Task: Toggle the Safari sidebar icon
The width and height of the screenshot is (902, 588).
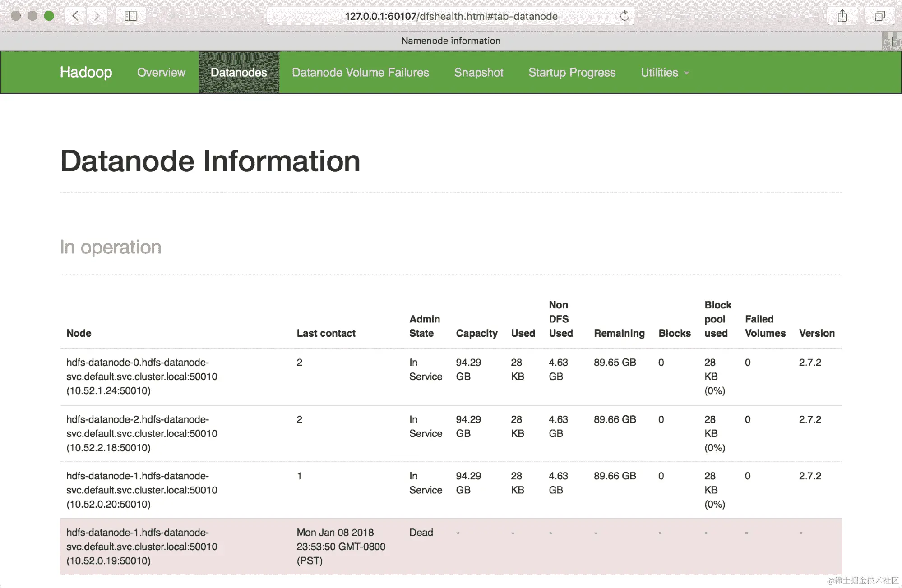Action: click(131, 16)
